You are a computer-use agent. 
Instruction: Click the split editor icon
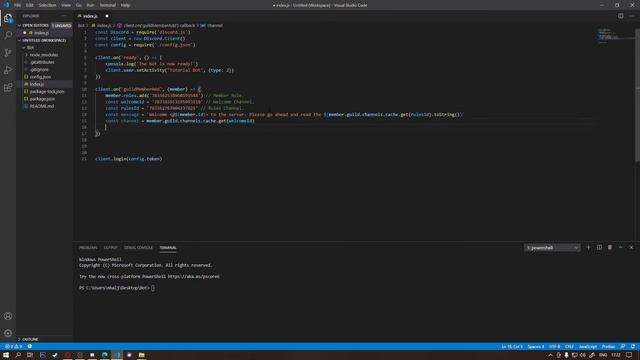pyautogui.click(x=620, y=16)
